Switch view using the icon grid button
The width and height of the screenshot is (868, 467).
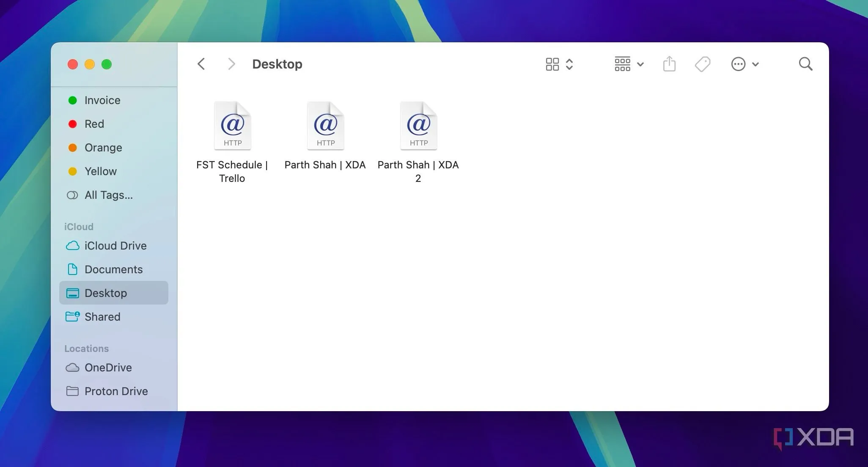[x=552, y=64]
